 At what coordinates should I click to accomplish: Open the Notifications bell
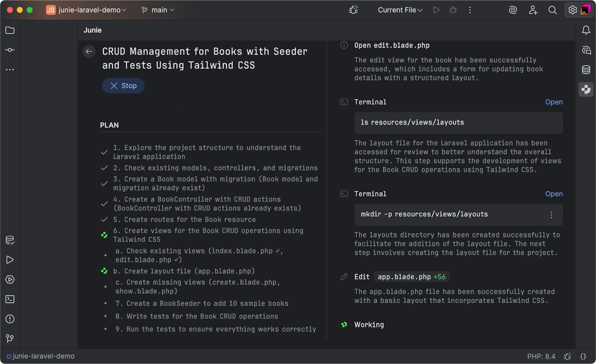pos(586,30)
